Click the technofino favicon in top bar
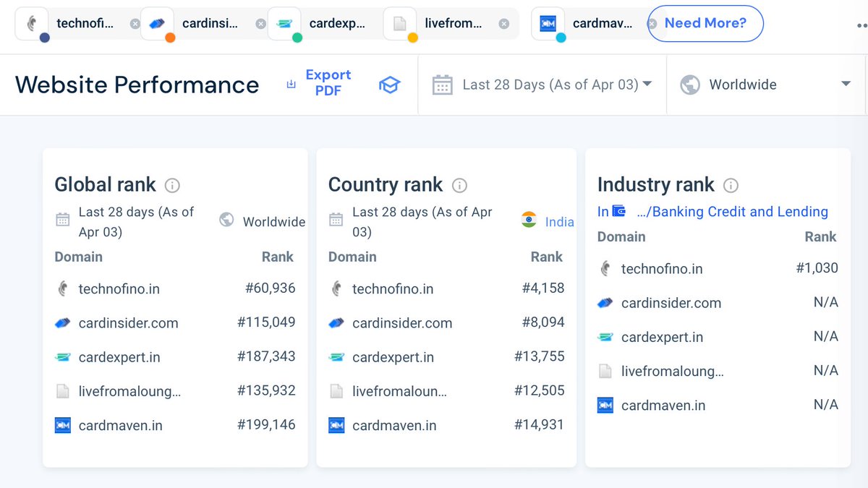Screen dimensions: 868x488 [32, 24]
